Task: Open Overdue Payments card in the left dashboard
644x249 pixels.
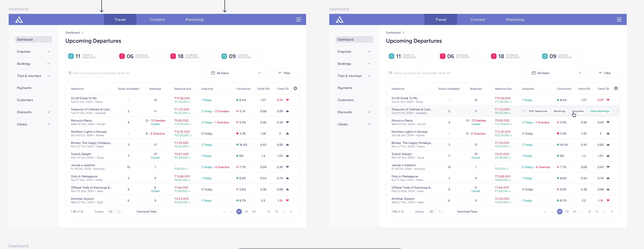Action: click(x=140, y=56)
